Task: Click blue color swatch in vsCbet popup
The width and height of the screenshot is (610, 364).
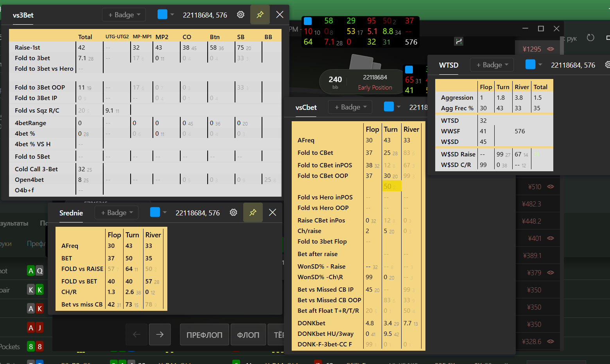Action: click(x=389, y=107)
